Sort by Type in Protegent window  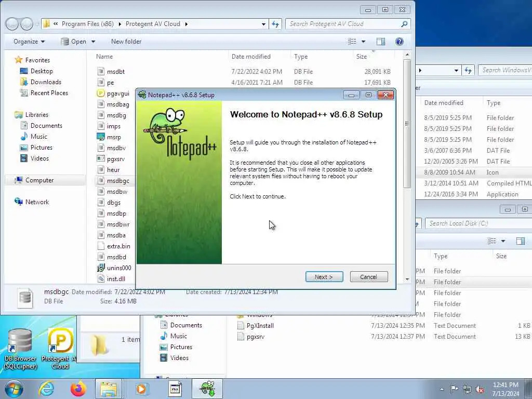[301, 56]
